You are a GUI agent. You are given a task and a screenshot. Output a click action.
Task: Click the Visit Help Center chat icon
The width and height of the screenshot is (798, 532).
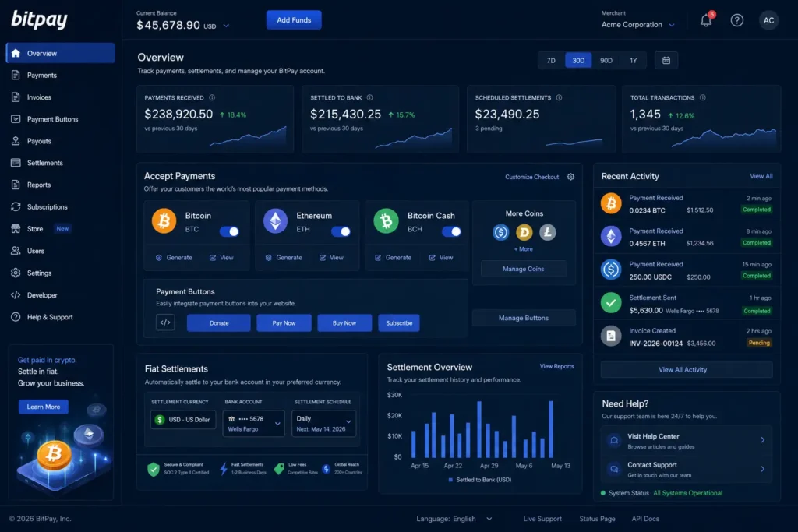click(x=614, y=440)
